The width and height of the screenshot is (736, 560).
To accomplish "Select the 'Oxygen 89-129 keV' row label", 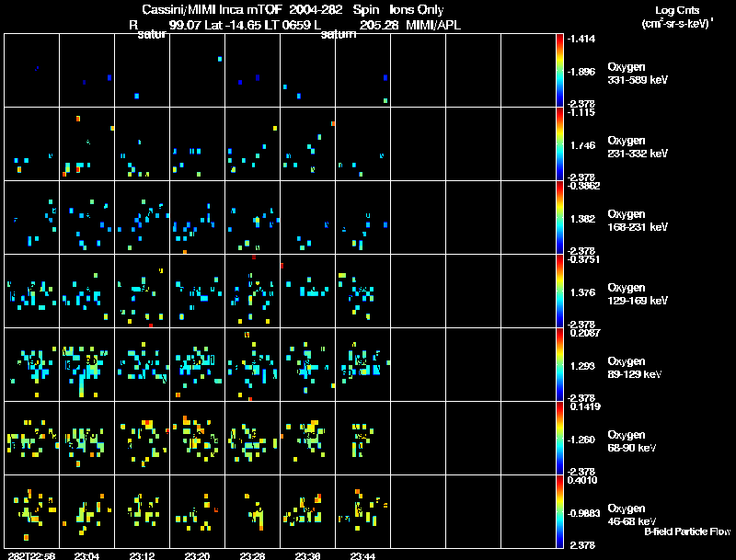I will [635, 368].
